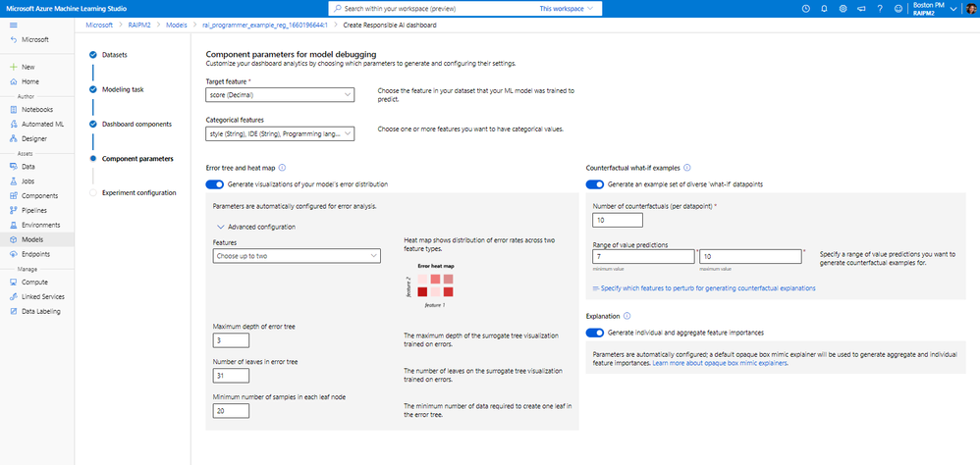Toggle feature importances generation switch
Screen dimensions: 980x465
595,333
